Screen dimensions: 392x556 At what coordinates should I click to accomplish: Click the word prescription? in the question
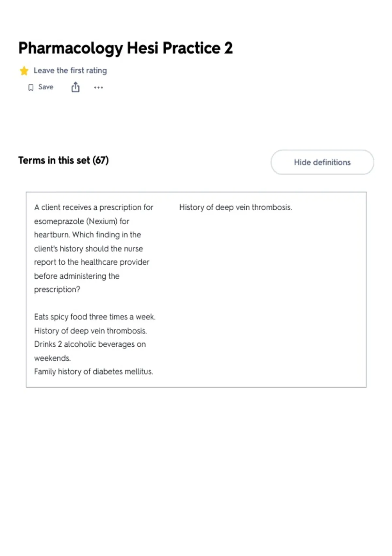[57, 290]
